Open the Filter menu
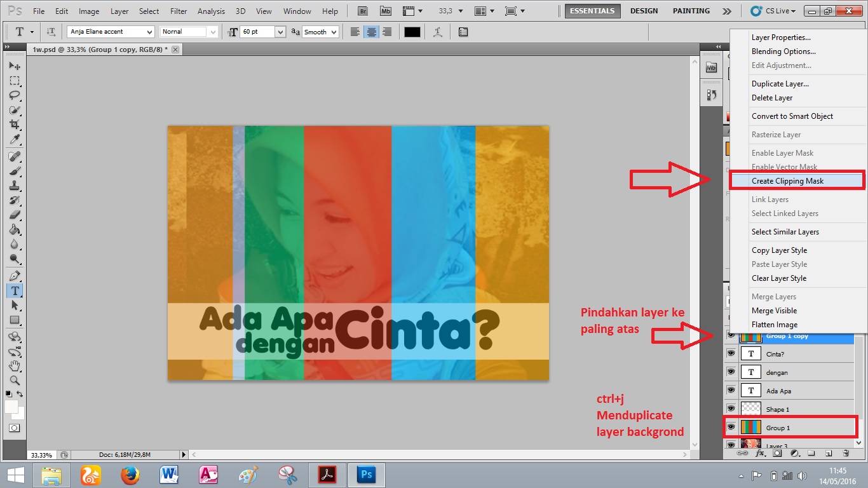The image size is (868, 488). point(178,11)
